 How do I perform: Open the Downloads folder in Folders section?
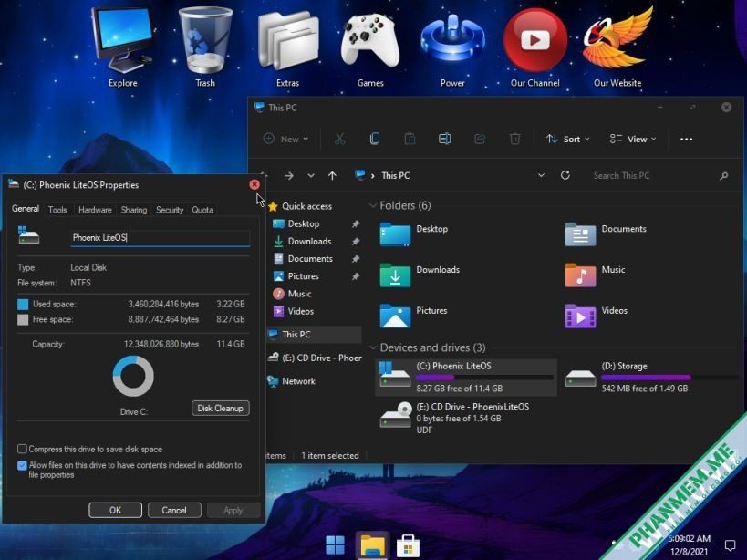point(420,275)
